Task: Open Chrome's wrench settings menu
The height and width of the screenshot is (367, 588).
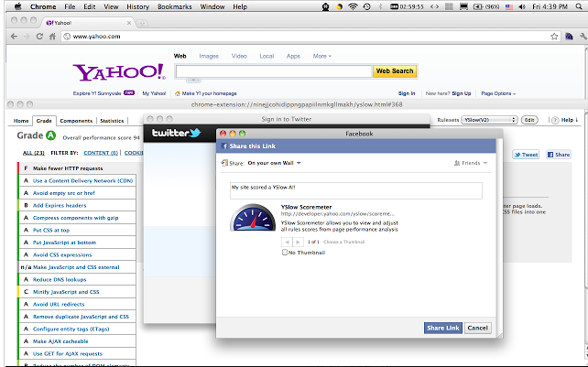Action: coord(583,37)
